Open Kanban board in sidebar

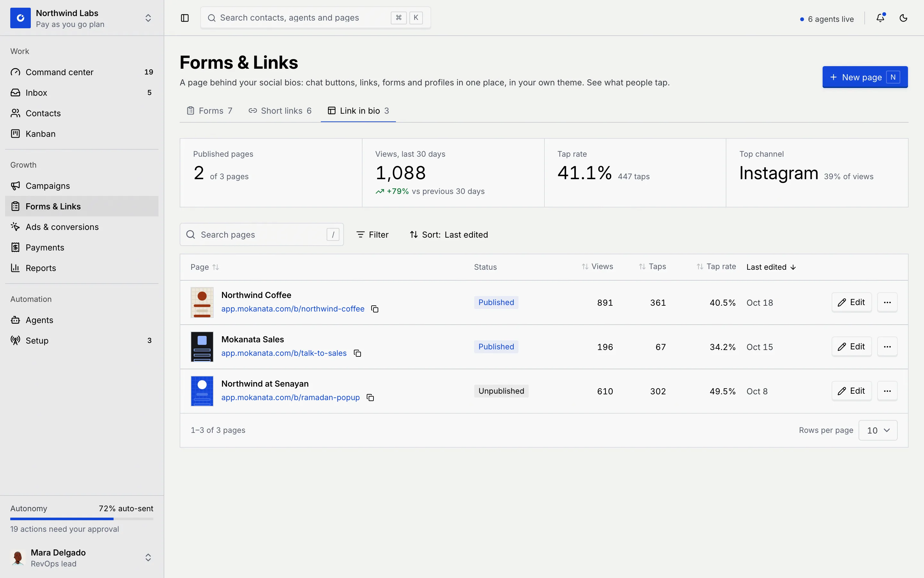(x=82, y=134)
